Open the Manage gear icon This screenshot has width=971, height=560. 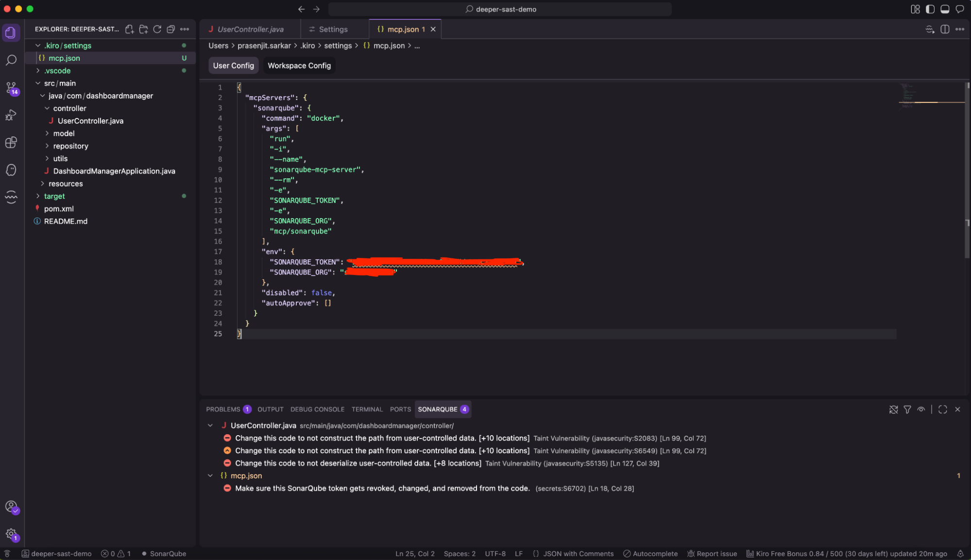(x=11, y=534)
